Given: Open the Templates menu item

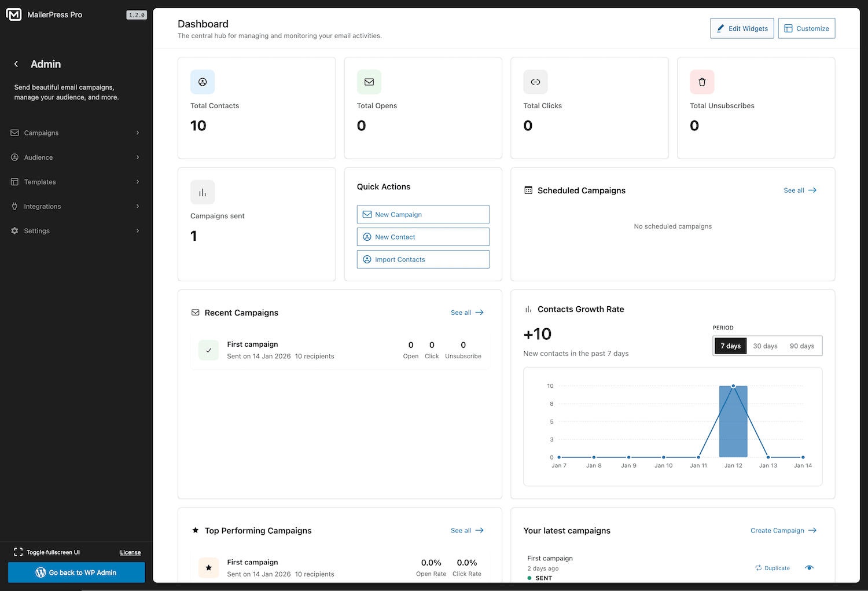Looking at the screenshot, I should [x=40, y=182].
